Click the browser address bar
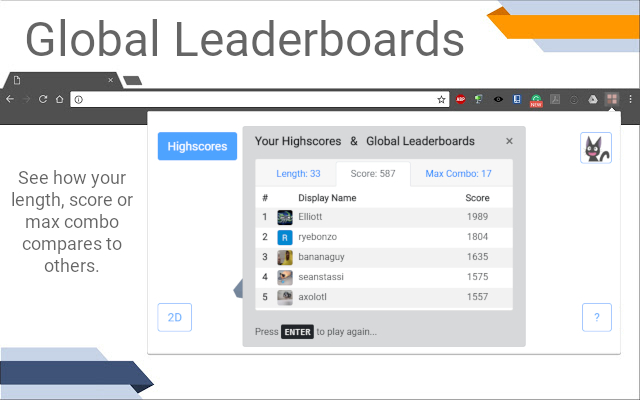The height and width of the screenshot is (400, 640). pyautogui.click(x=260, y=100)
